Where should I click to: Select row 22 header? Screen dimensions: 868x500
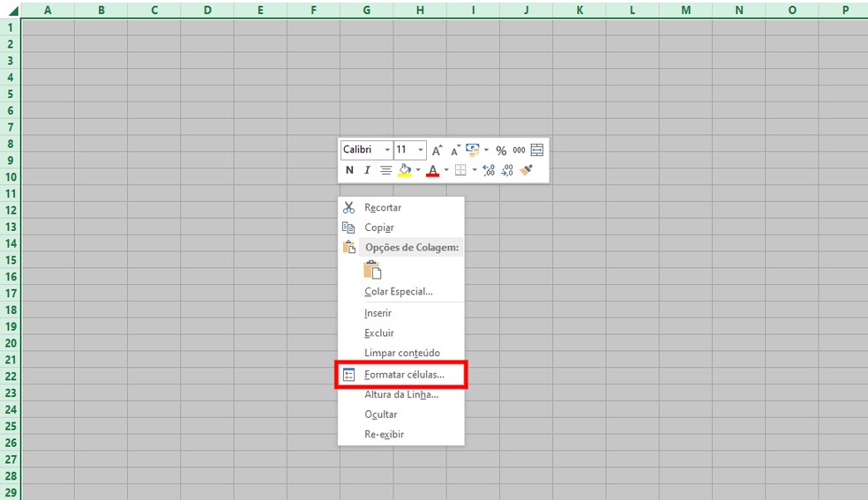(10, 377)
